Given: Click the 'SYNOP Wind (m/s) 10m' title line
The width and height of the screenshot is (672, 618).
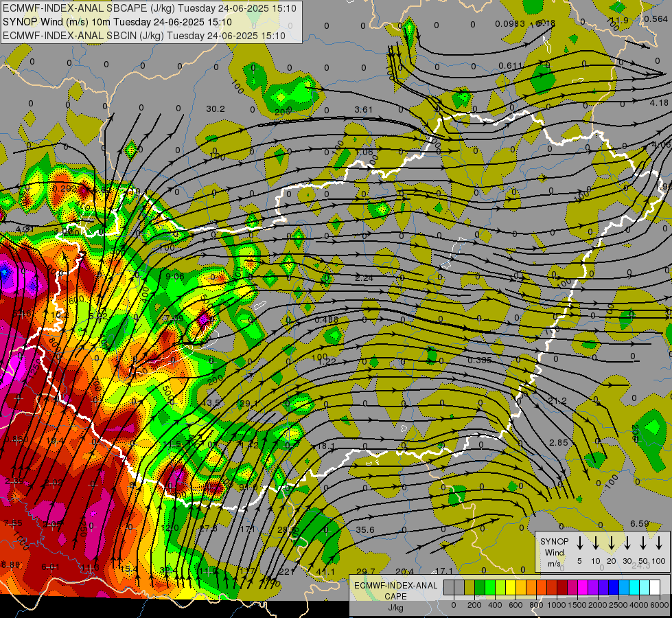Looking at the screenshot, I should (117, 22).
